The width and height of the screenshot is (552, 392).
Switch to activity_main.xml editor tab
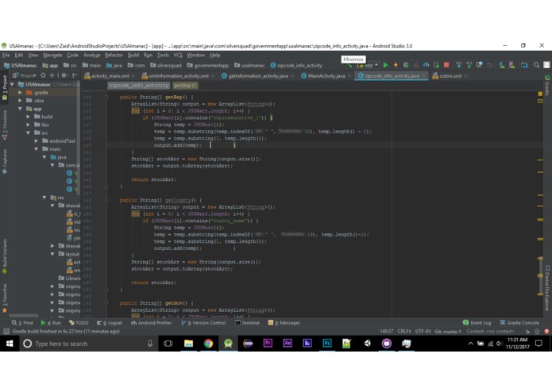pyautogui.click(x=110, y=75)
